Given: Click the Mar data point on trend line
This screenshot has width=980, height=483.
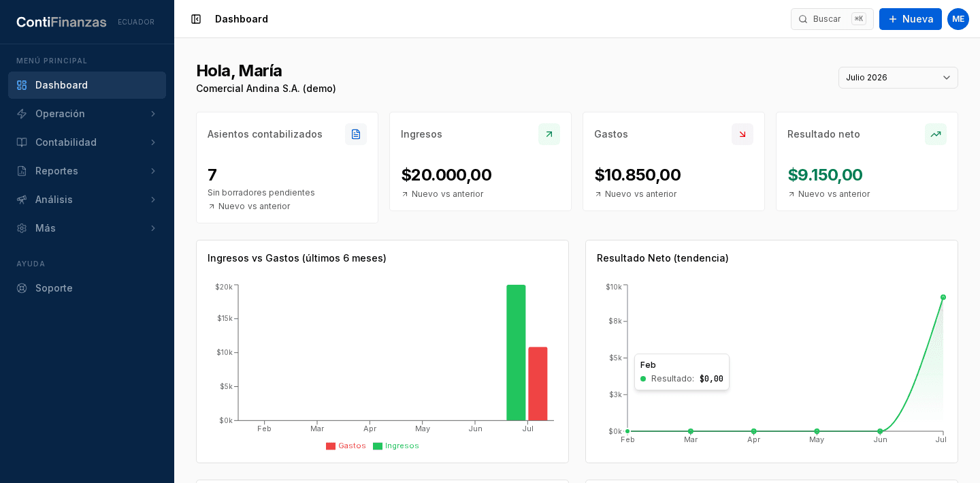Looking at the screenshot, I should click(x=691, y=431).
